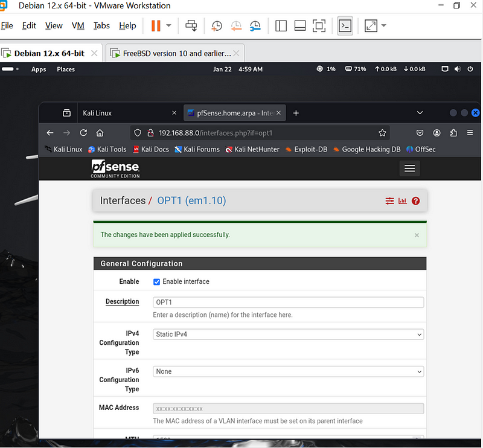The image size is (483, 448).
Task: Click the display icon in Kali panel
Action: 445,69
